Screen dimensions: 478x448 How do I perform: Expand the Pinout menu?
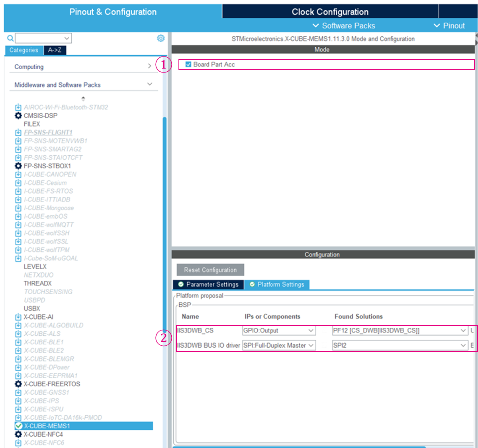[x=449, y=25]
